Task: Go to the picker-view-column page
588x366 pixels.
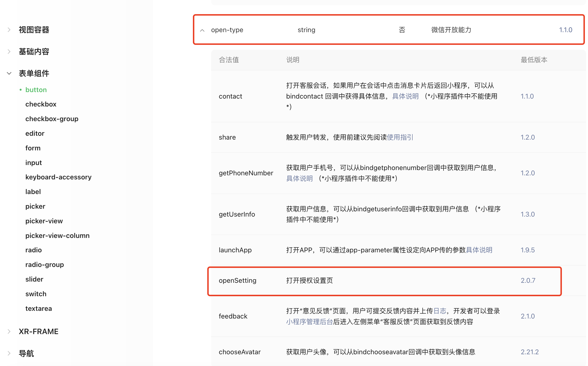Action: pyautogui.click(x=57, y=236)
